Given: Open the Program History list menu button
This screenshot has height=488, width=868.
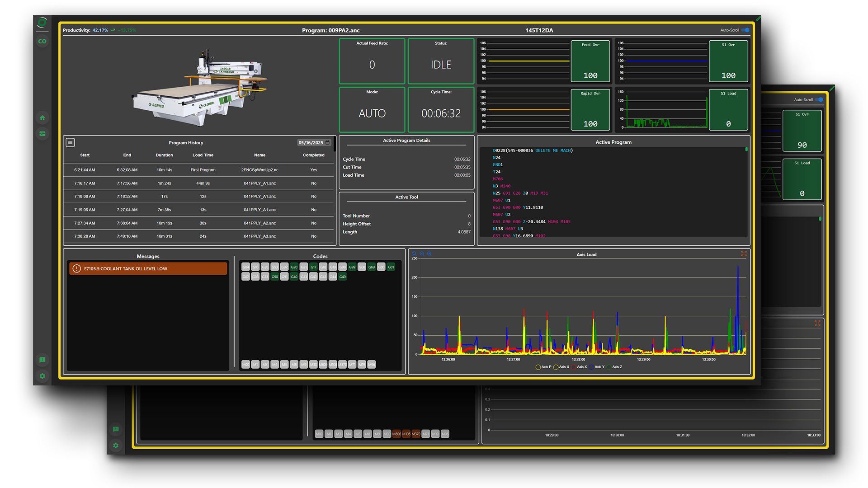Looking at the screenshot, I should (71, 142).
